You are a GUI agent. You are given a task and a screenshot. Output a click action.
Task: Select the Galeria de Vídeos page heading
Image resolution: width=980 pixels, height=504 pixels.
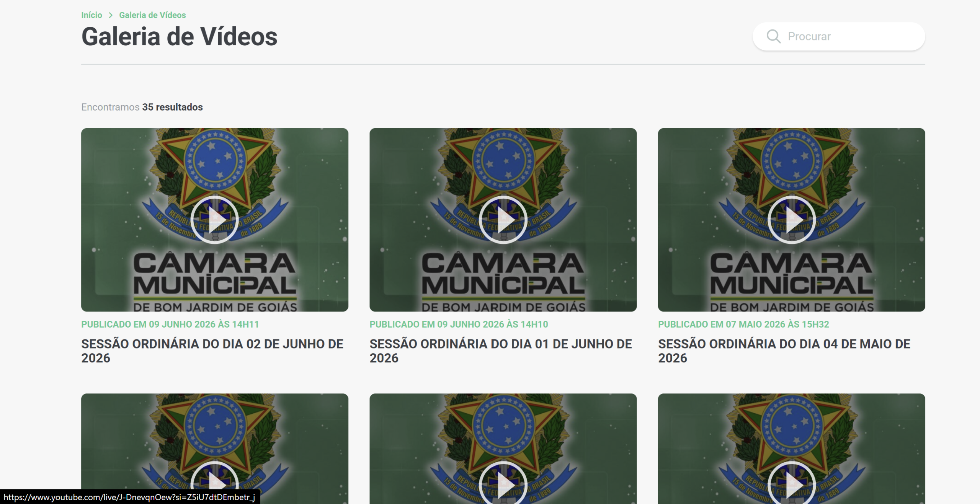pos(179,37)
